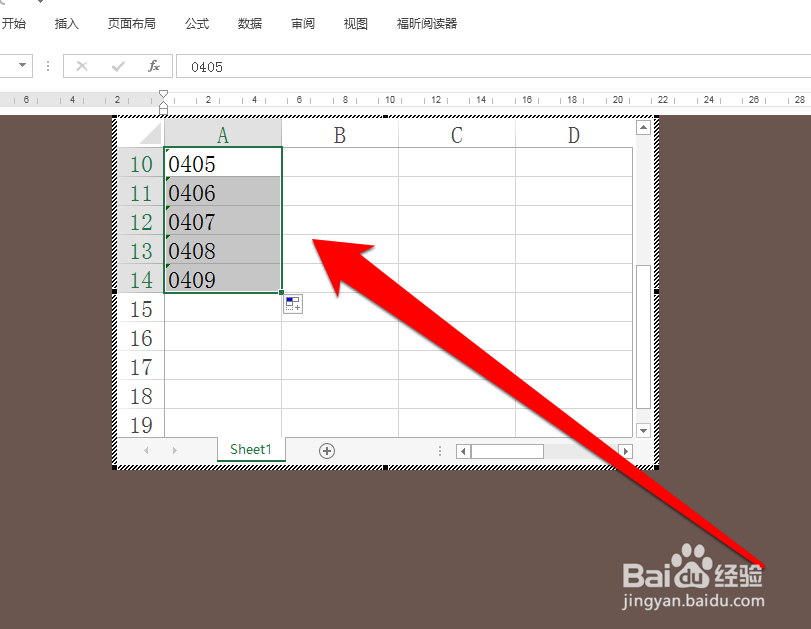Select column D header
The image size is (811, 629).
coord(574,134)
